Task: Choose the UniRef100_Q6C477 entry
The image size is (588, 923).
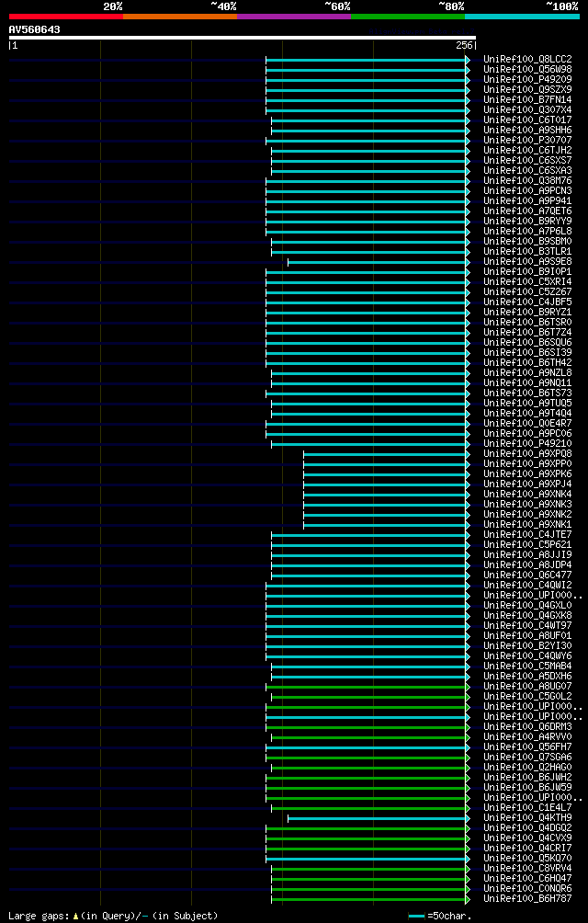Action: coord(527,575)
